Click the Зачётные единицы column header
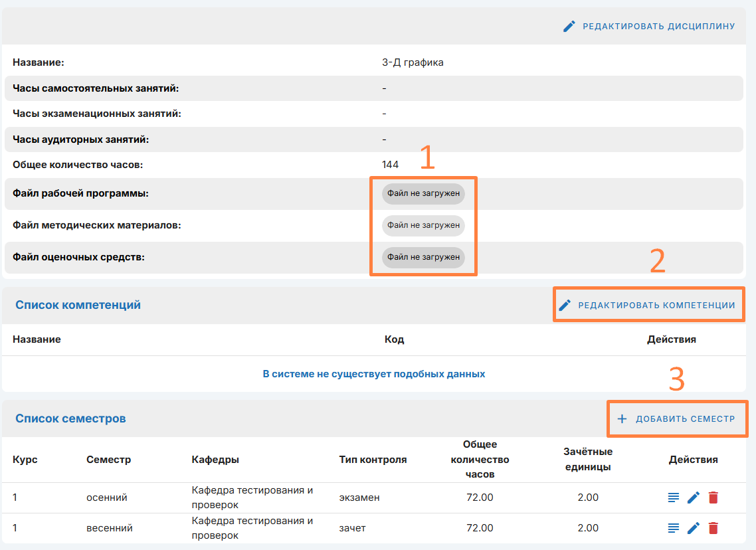 point(587,459)
